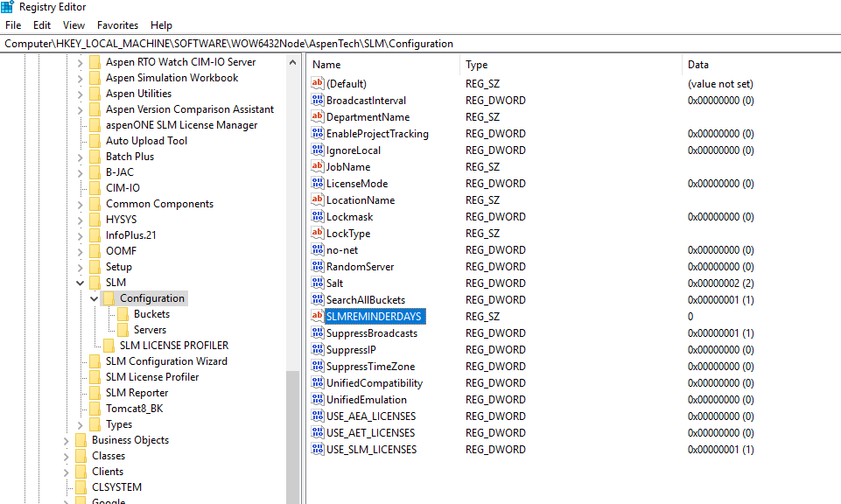Click the folder icon of Auto Upload Tool
Screen dimensions: 841x504
point(95,141)
